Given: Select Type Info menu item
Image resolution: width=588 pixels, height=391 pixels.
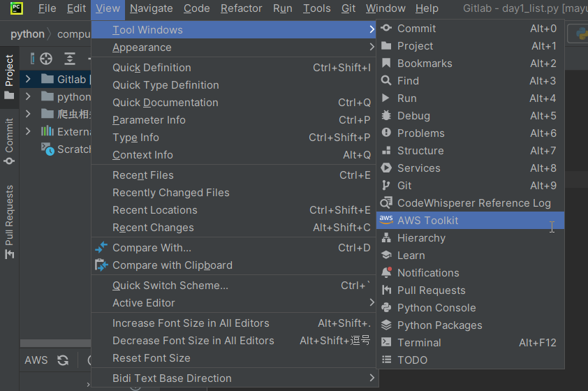Looking at the screenshot, I should (233, 138).
